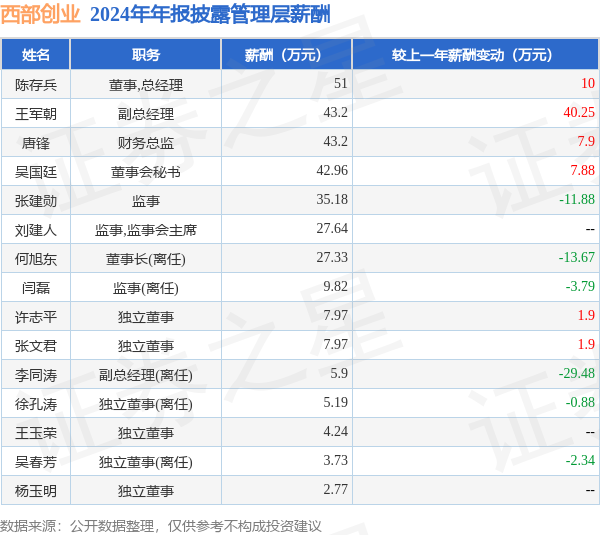Click the green change value -29.48
The height and width of the screenshot is (535, 600).
pyautogui.click(x=577, y=373)
